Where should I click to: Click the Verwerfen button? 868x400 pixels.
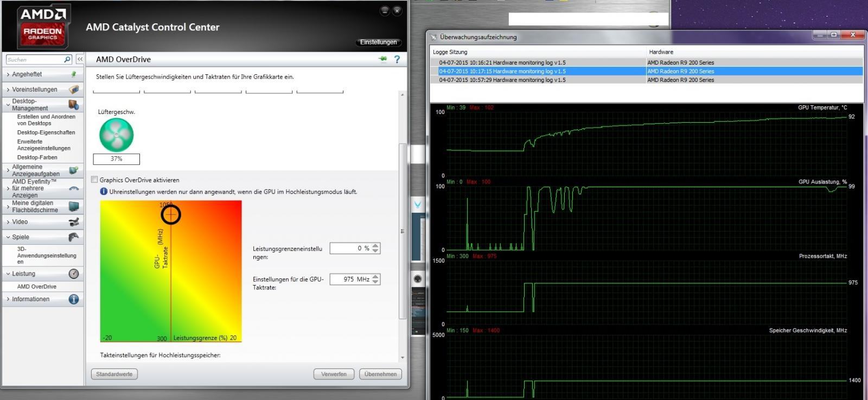(x=334, y=374)
